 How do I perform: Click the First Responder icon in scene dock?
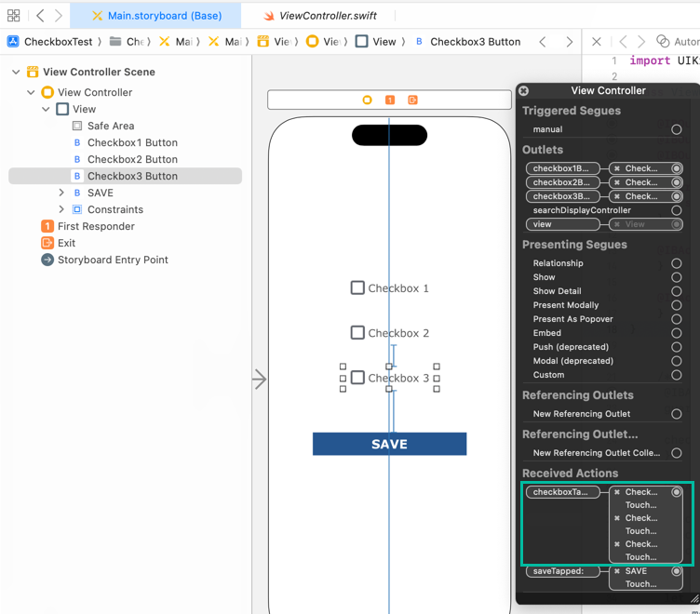tap(390, 100)
